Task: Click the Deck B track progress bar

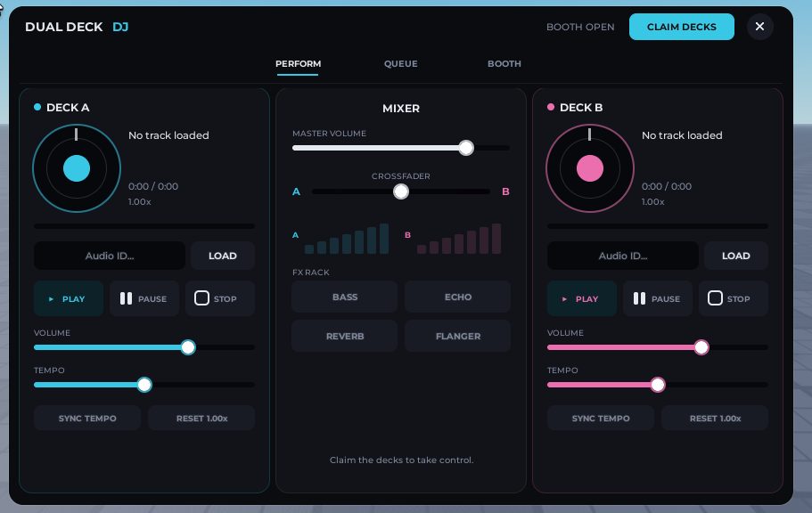Action: 657,226
